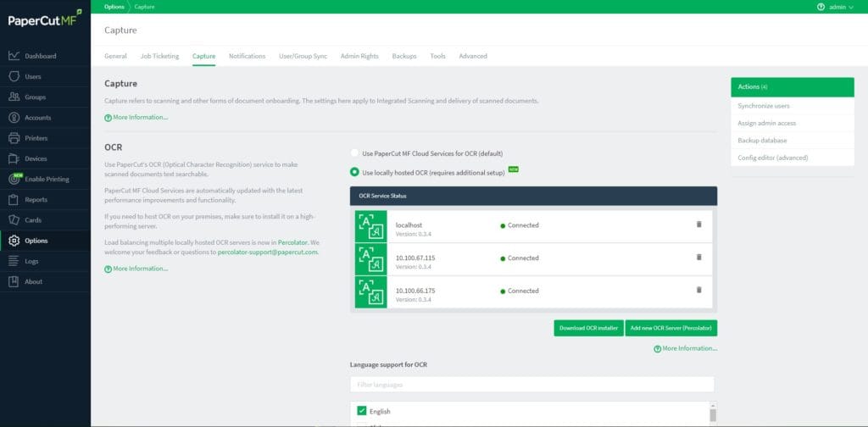Open More Information below OCR buttons
This screenshot has width=868, height=427.
tap(685, 348)
